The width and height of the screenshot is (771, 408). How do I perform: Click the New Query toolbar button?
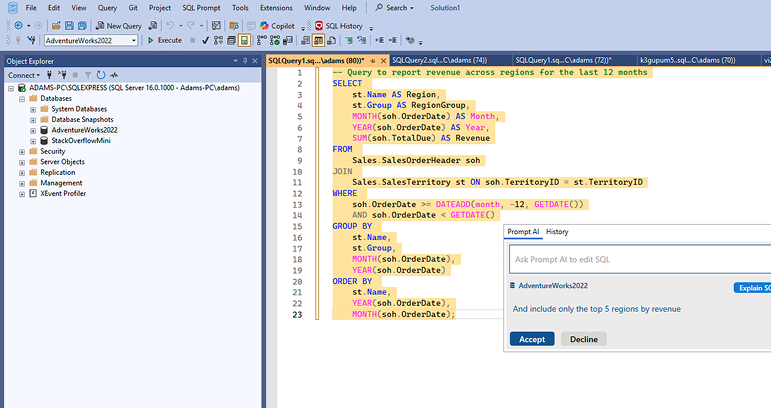119,25
